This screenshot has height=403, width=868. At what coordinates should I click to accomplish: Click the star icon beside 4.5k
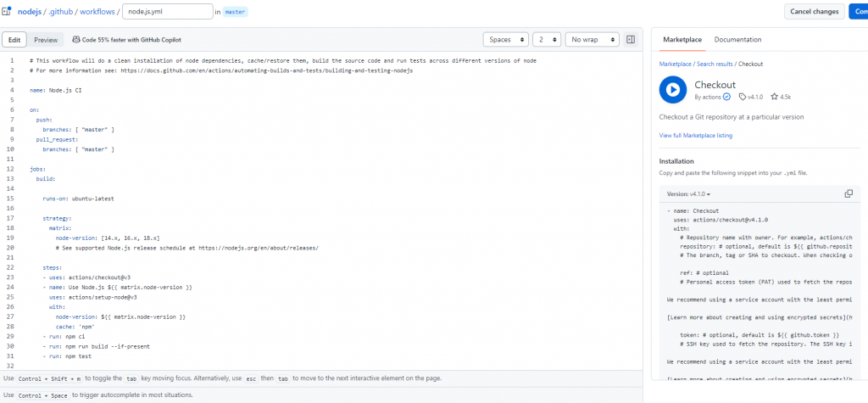[x=775, y=97]
